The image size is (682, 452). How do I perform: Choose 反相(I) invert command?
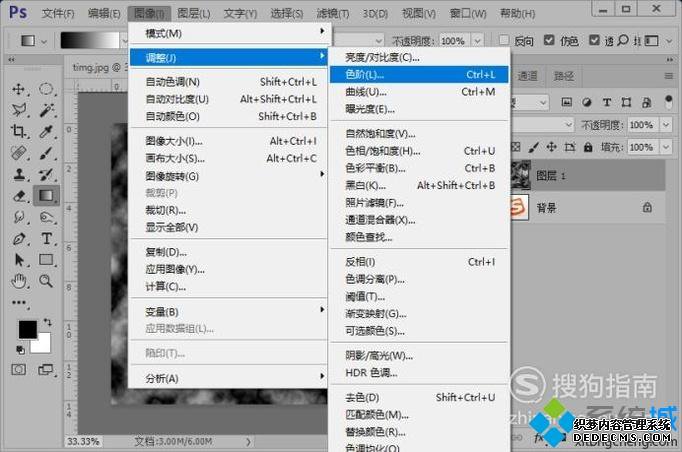click(419, 262)
